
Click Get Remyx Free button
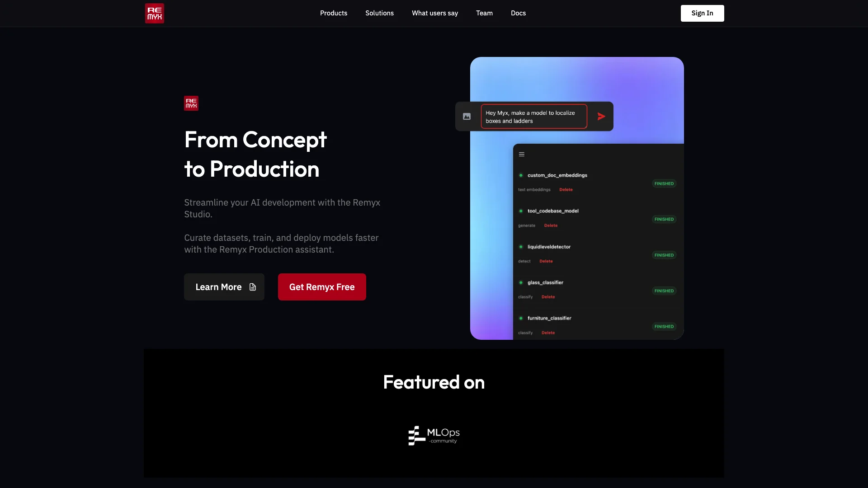pyautogui.click(x=321, y=286)
